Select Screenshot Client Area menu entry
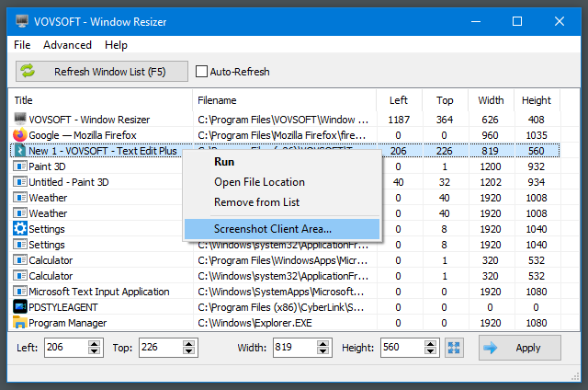The height and width of the screenshot is (390, 588). click(x=282, y=229)
